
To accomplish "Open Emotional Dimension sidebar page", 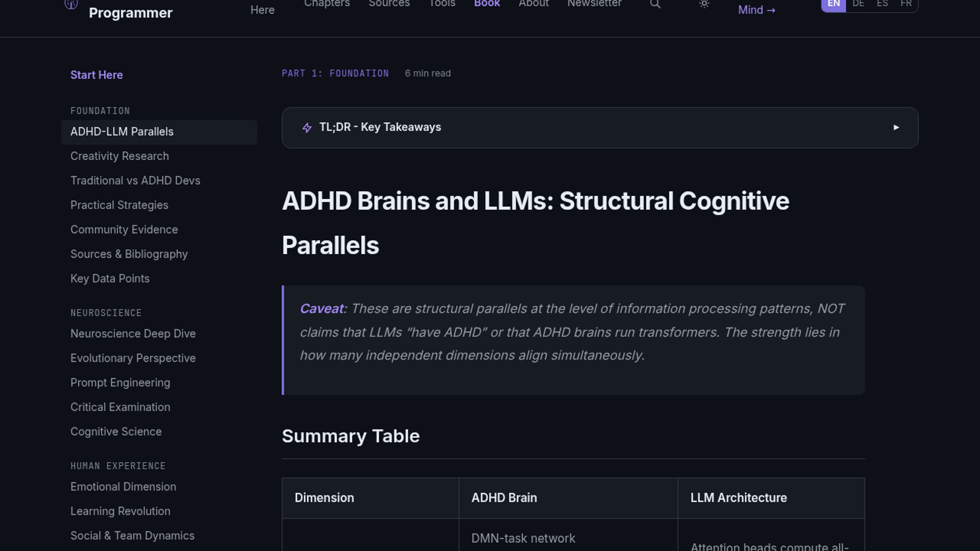I will pyautogui.click(x=123, y=487).
